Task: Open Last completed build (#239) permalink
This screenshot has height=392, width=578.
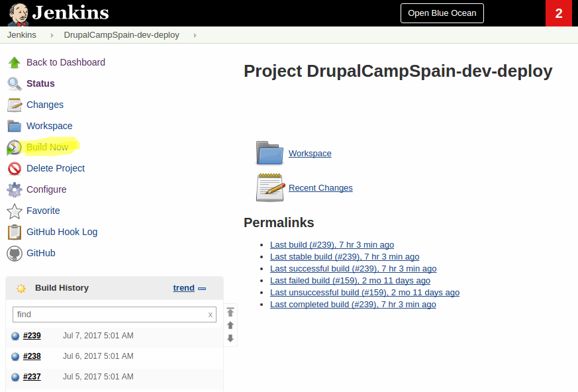Action: (x=353, y=305)
